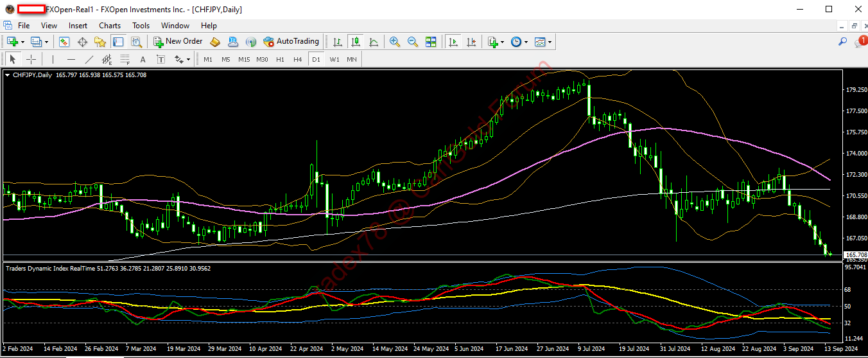Open the File menu
The image size is (868, 358).
pyautogui.click(x=24, y=26)
